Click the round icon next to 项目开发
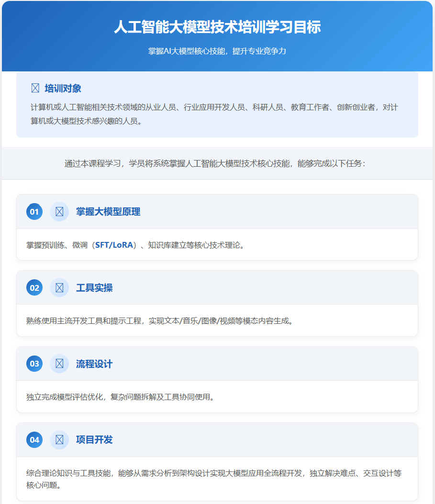Image resolution: width=435 pixels, height=504 pixels. pyautogui.click(x=59, y=440)
